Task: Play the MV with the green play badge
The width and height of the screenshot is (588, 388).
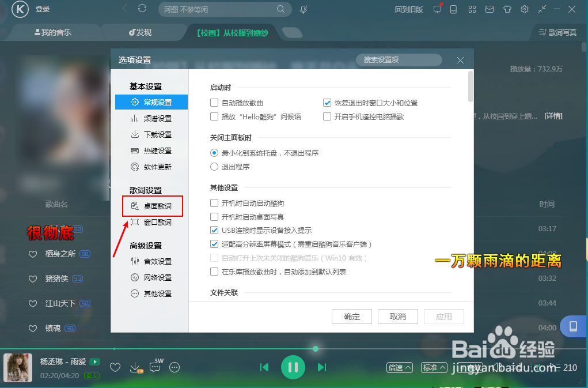Action: (95, 361)
